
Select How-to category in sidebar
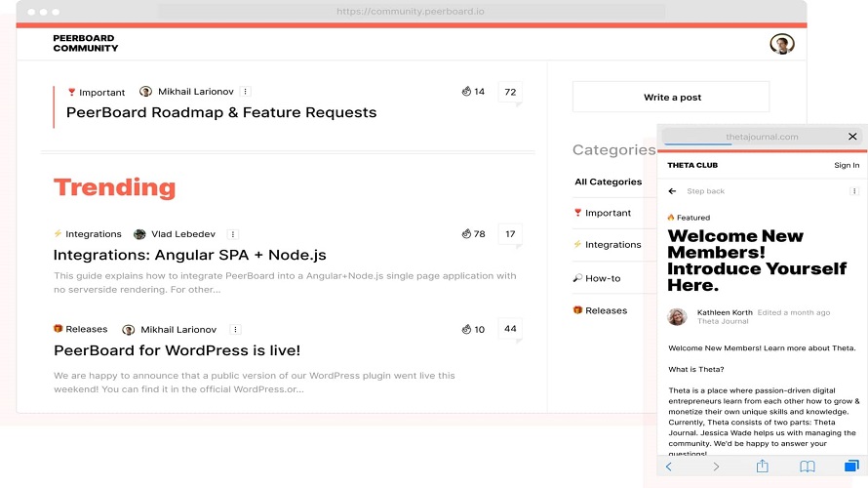597,278
